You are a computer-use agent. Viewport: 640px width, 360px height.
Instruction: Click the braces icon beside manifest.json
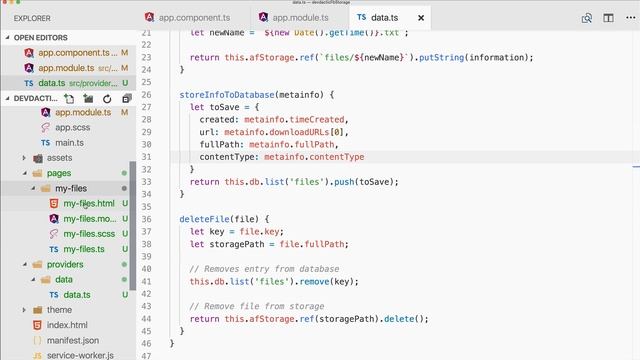pos(37,340)
